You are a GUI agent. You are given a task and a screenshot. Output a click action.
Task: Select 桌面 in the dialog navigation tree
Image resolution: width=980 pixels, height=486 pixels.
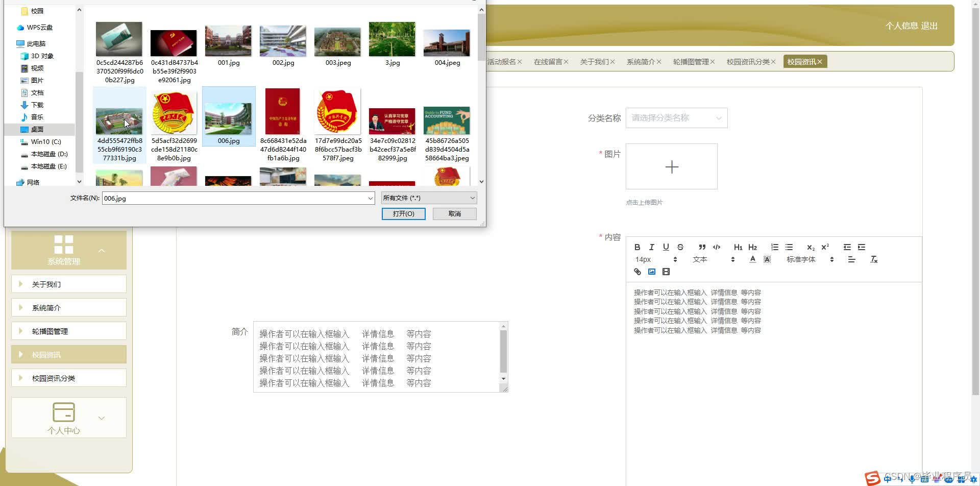[37, 129]
